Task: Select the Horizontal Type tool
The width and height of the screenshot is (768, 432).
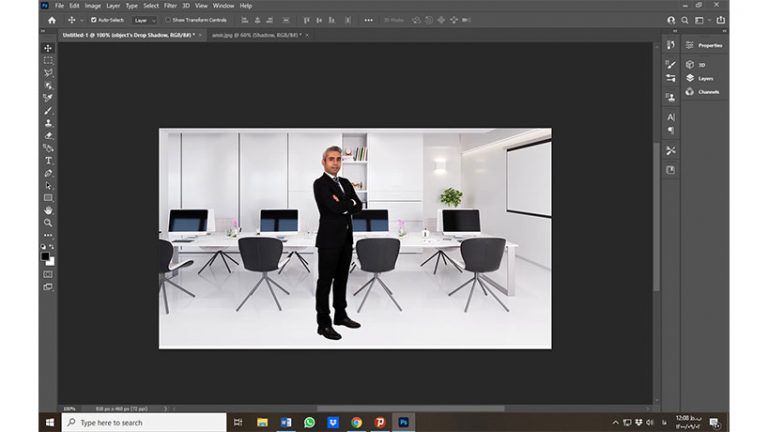Action: coord(48,161)
